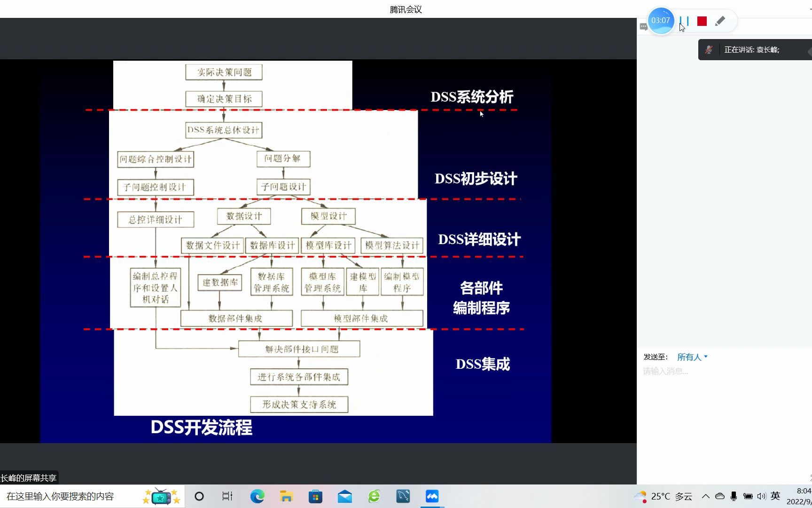This screenshot has width=812, height=508.
Task: Open the chat bubble icon
Action: click(643, 27)
